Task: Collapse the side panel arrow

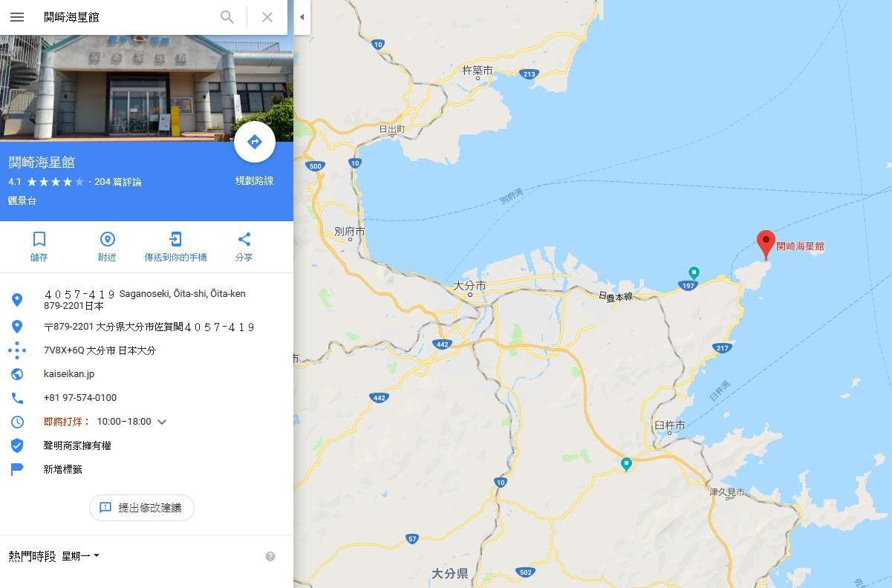Action: pyautogui.click(x=302, y=17)
